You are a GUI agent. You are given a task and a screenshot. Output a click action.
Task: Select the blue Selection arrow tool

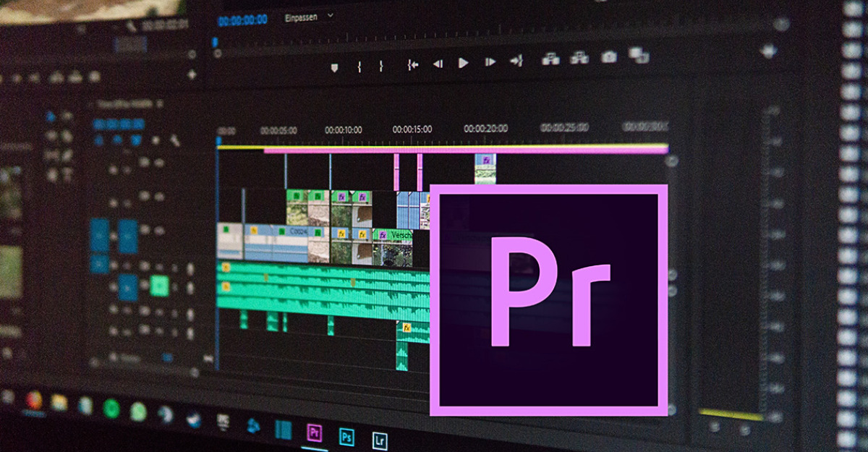pos(51,116)
